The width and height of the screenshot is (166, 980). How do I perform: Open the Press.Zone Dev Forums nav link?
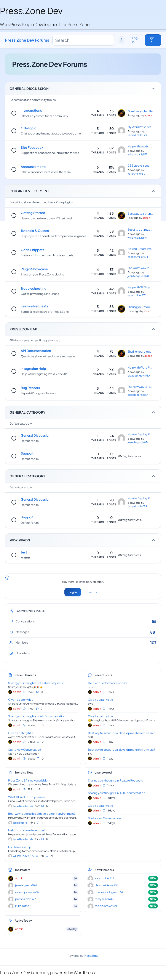coord(27,40)
